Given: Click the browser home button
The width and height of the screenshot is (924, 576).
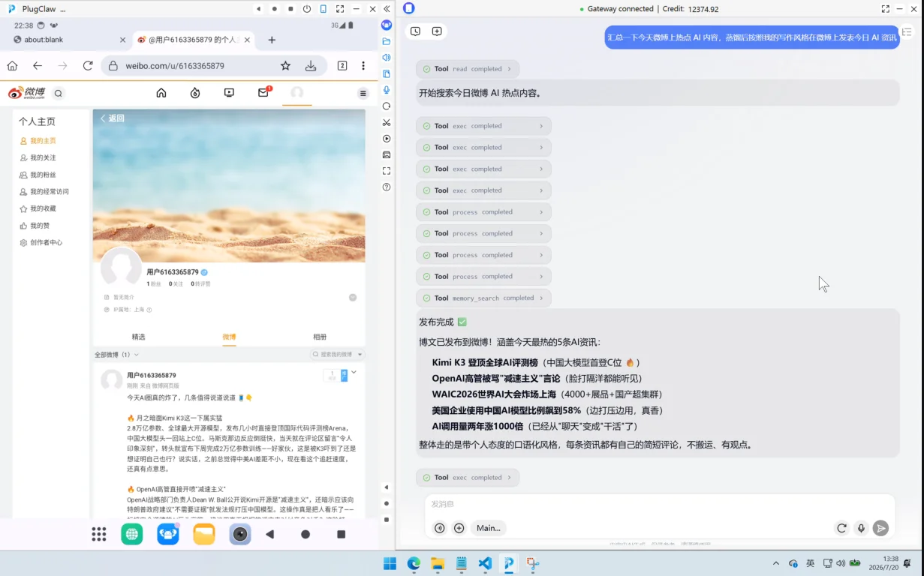Looking at the screenshot, I should click(13, 66).
